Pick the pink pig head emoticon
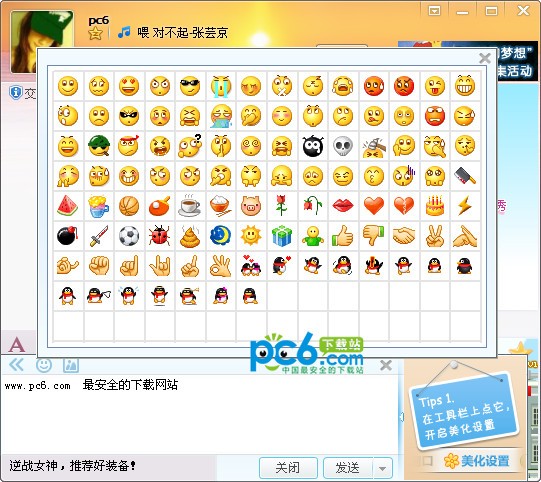The height and width of the screenshot is (482, 541). coord(251,206)
